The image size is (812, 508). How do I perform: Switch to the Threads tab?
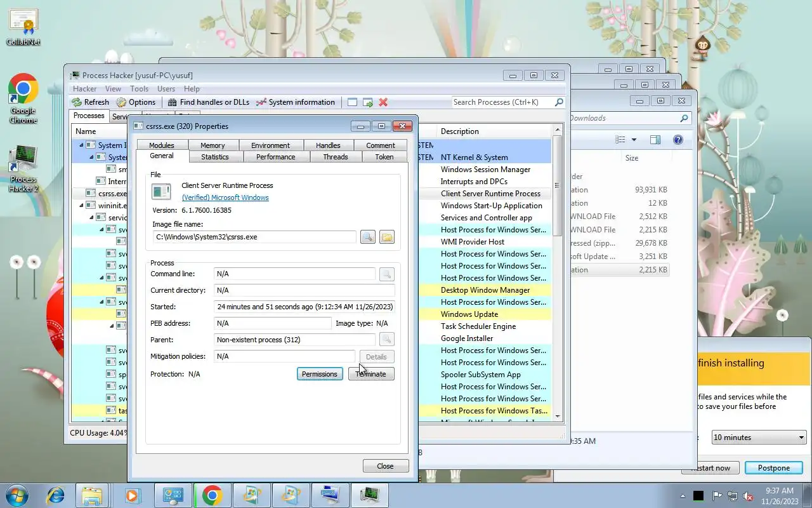[x=336, y=157]
